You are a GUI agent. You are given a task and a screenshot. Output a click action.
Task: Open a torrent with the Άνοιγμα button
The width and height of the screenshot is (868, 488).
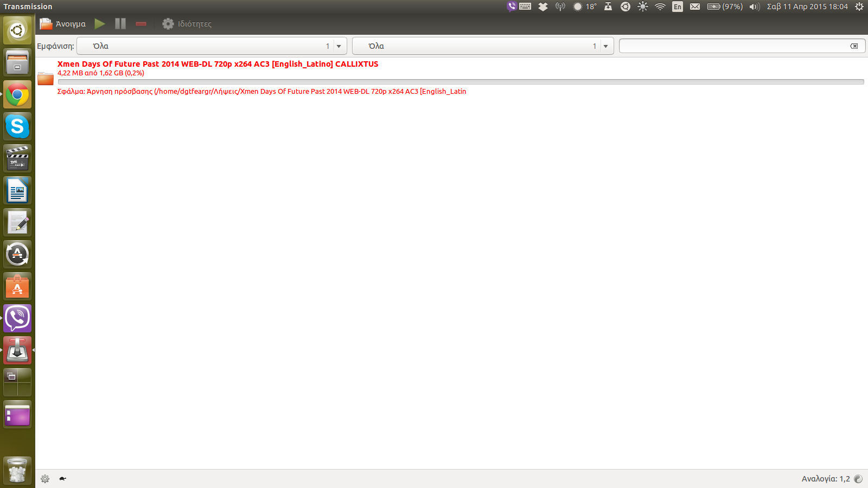click(x=63, y=24)
